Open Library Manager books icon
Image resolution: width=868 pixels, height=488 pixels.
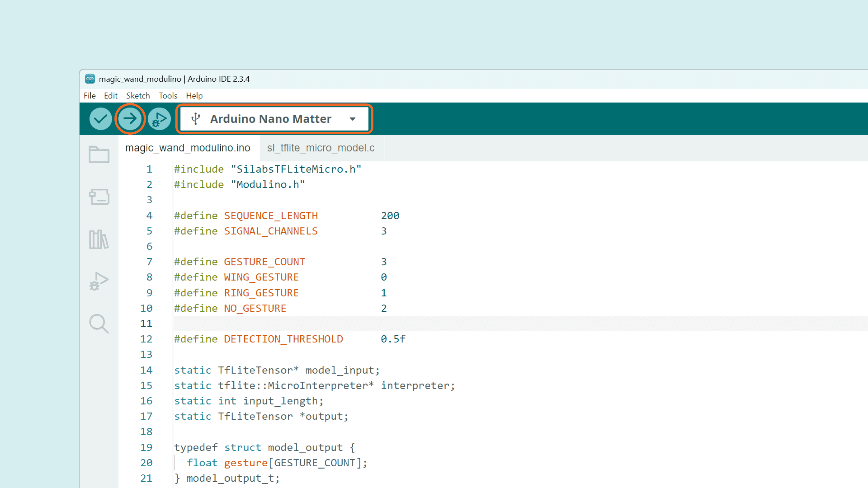99,239
